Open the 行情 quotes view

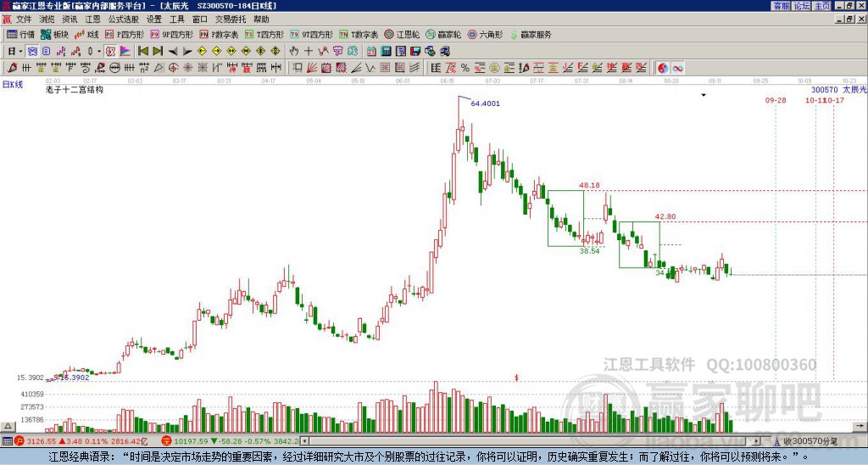point(20,34)
